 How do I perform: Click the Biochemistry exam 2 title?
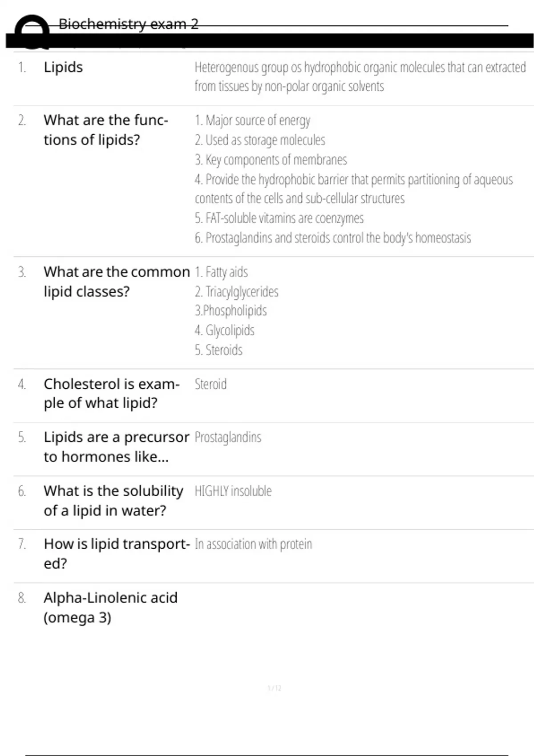pos(129,24)
